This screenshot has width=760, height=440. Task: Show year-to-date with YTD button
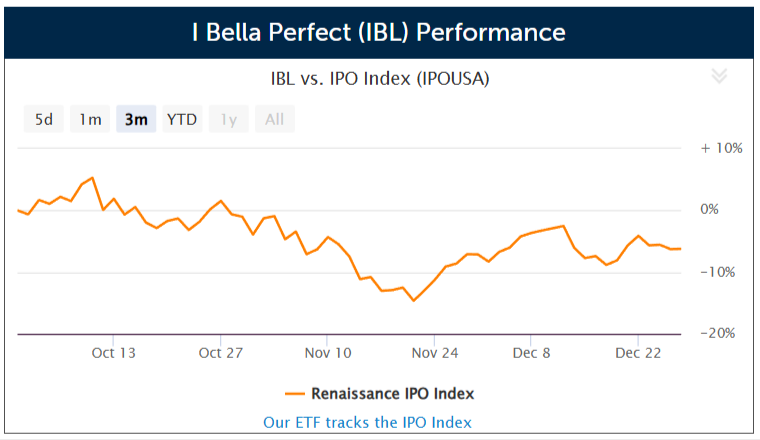(182, 119)
